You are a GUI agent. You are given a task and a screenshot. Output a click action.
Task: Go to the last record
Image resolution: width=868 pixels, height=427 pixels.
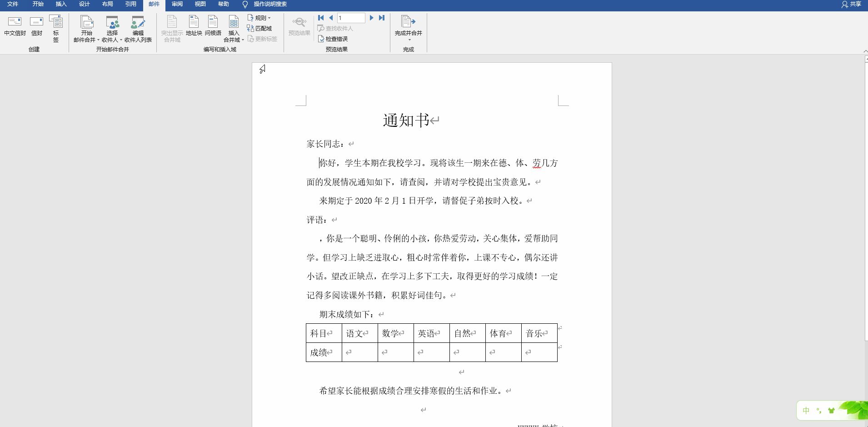point(382,18)
